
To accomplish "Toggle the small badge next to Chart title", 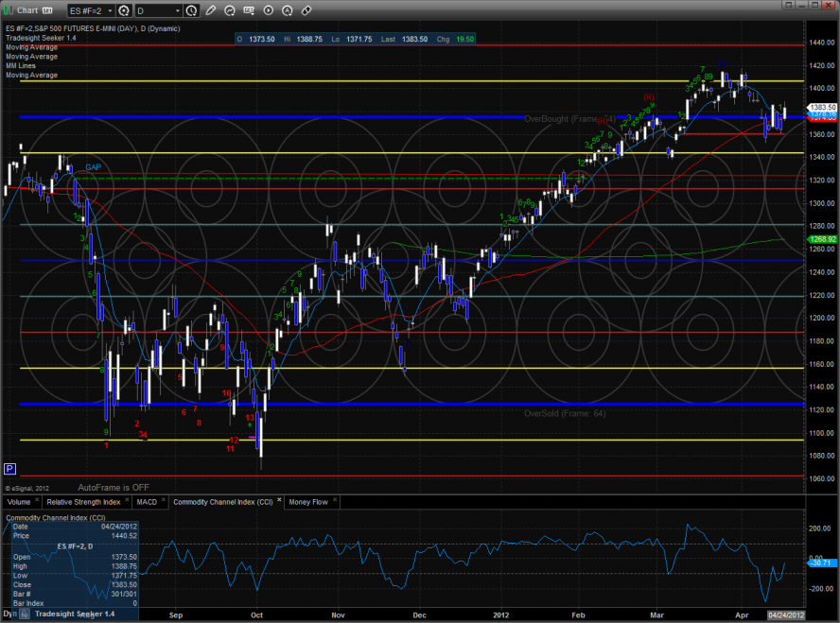I will click(47, 10).
